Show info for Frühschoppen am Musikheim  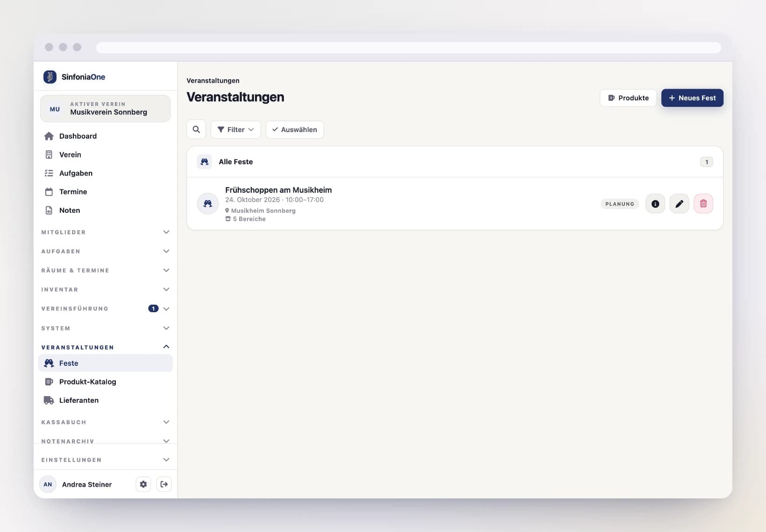(655, 204)
